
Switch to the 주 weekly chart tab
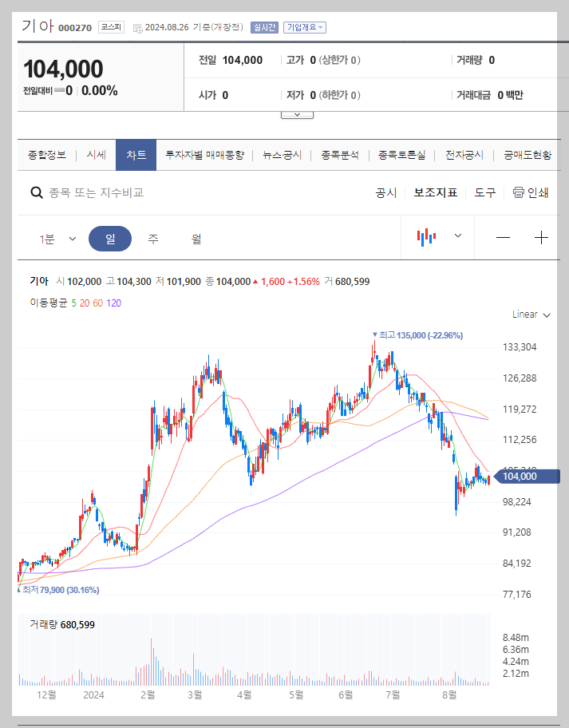pyautogui.click(x=152, y=237)
